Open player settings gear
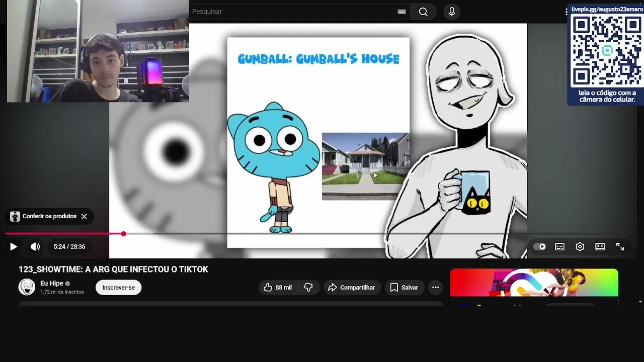This screenshot has height=362, width=644. 580,247
